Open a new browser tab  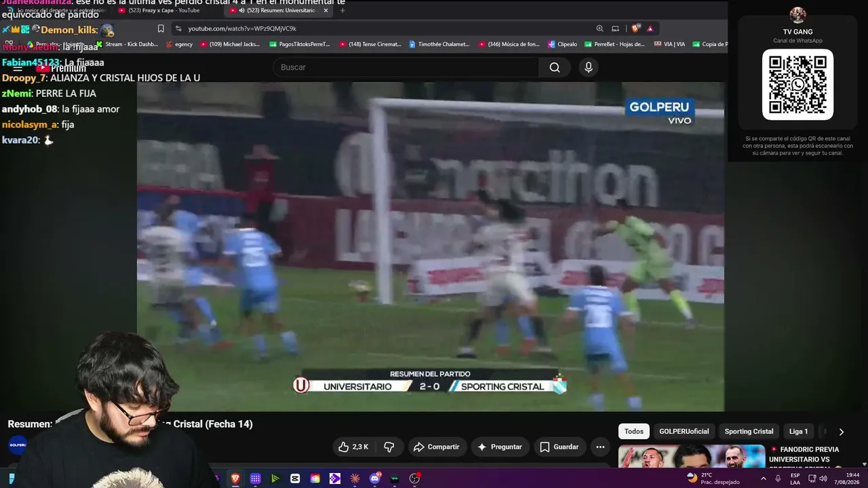click(342, 10)
